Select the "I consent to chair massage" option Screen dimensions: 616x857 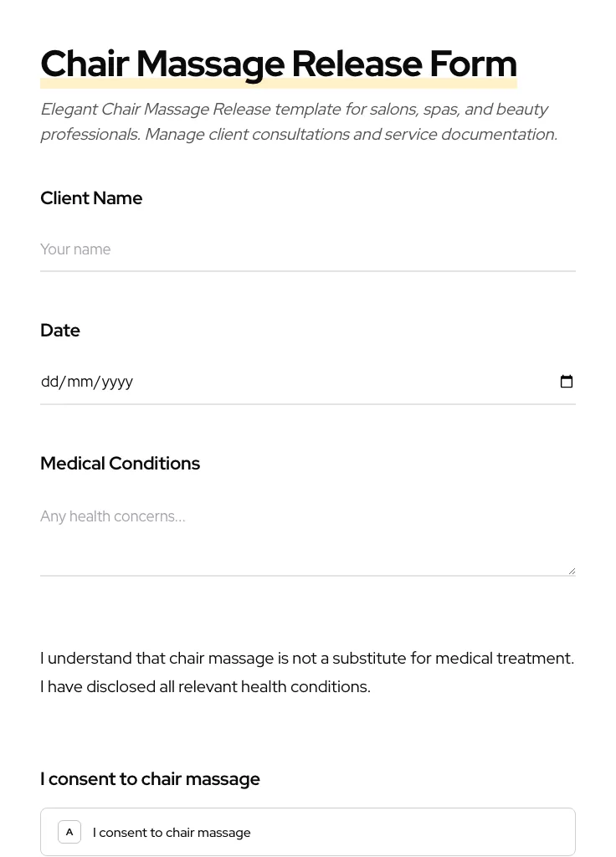(x=307, y=832)
